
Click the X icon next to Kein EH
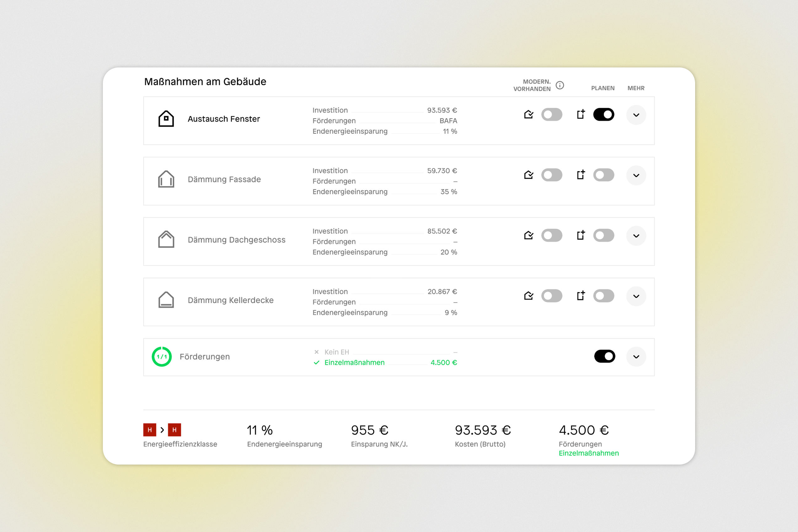click(316, 352)
